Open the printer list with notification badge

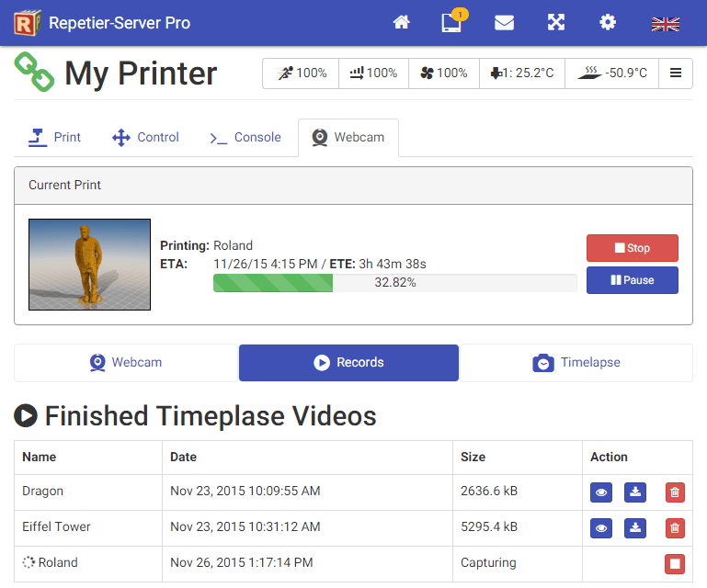(451, 23)
